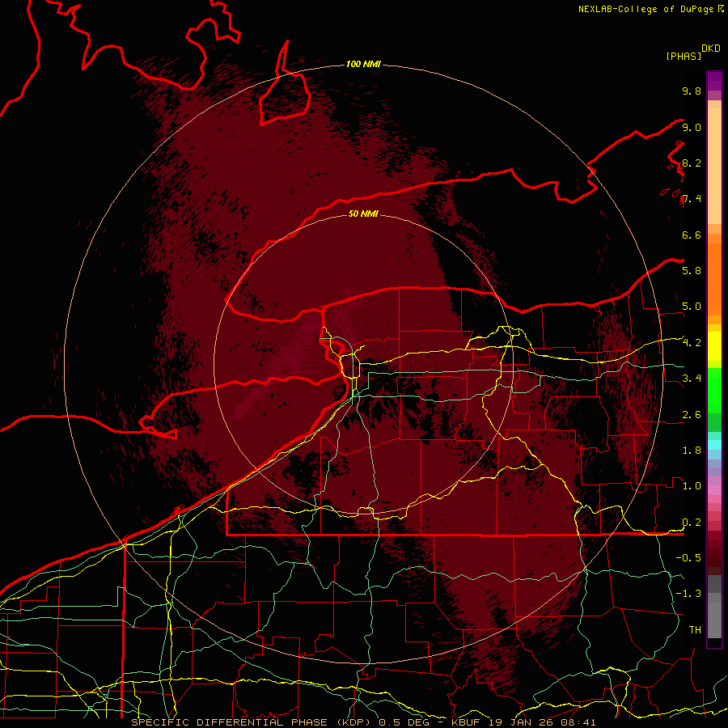Click the 5.0 scale value
The width and height of the screenshot is (728, 728).
[692, 307]
